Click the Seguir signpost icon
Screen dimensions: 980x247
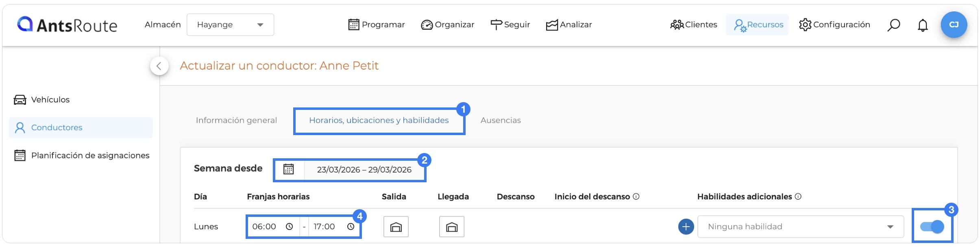coord(496,25)
